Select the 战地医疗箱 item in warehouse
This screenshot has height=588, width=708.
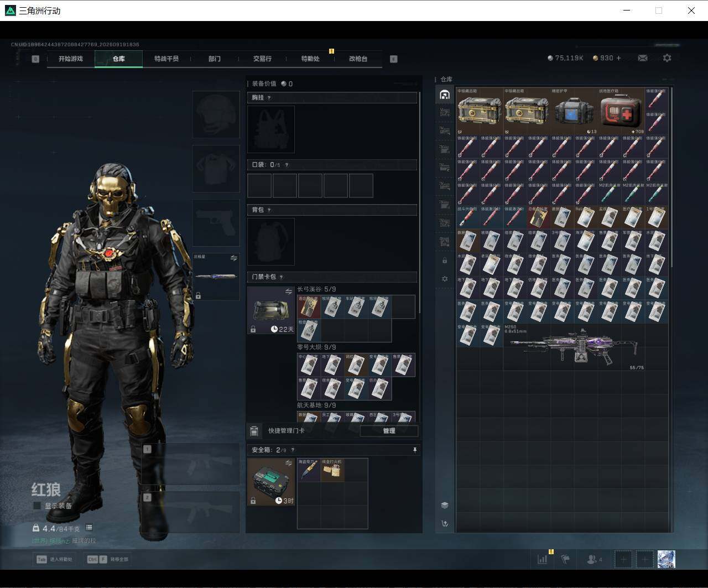[621, 111]
